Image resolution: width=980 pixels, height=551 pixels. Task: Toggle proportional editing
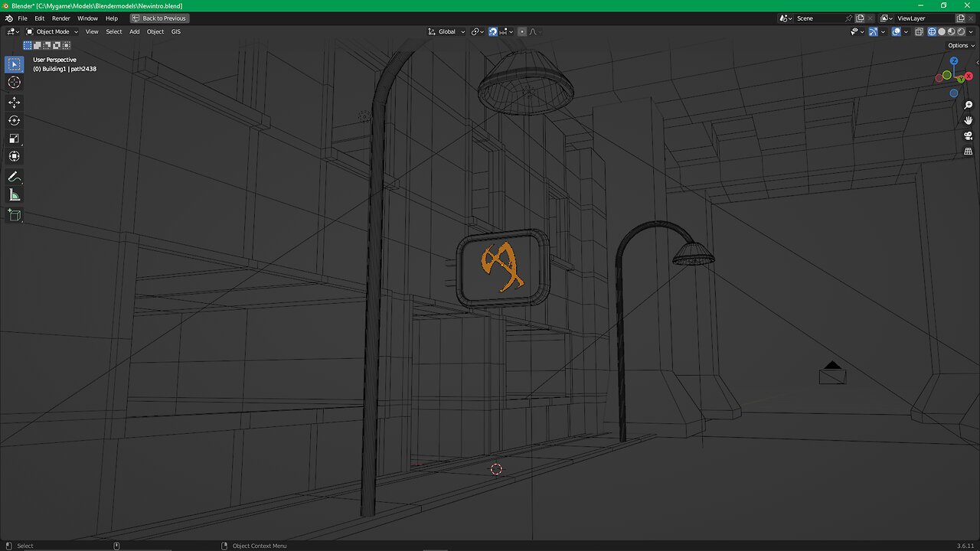(x=522, y=31)
